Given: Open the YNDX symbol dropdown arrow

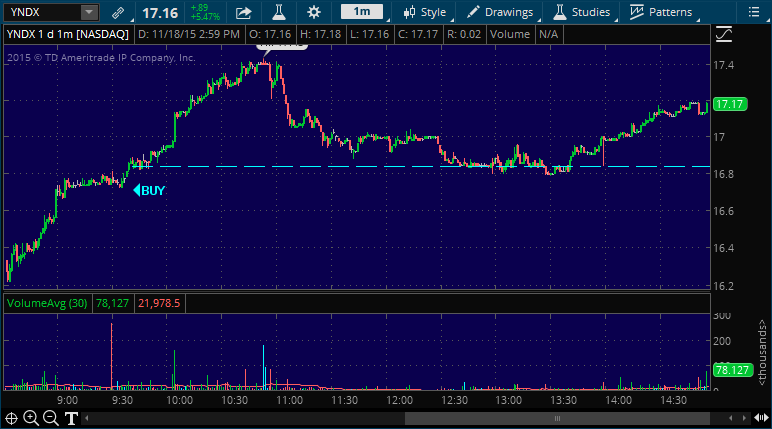Looking at the screenshot, I should coord(89,12).
